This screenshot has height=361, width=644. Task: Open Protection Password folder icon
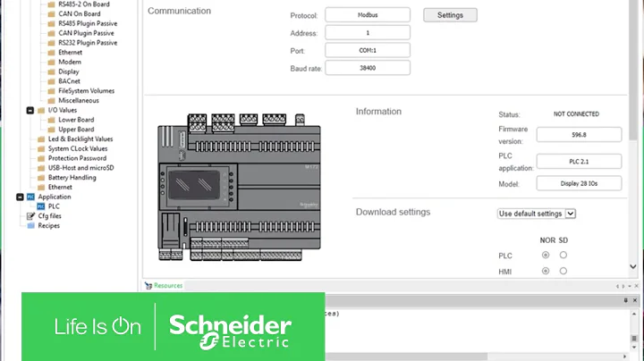41,158
